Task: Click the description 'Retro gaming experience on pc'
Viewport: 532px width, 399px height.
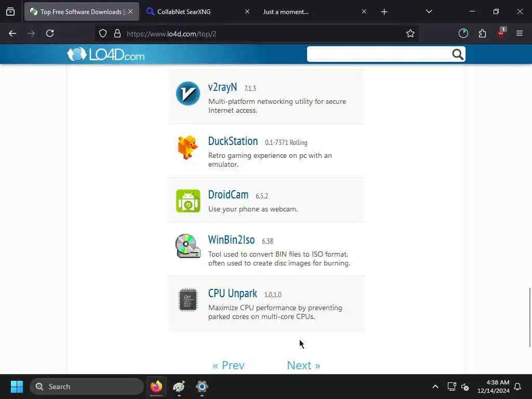Action: tap(270, 160)
